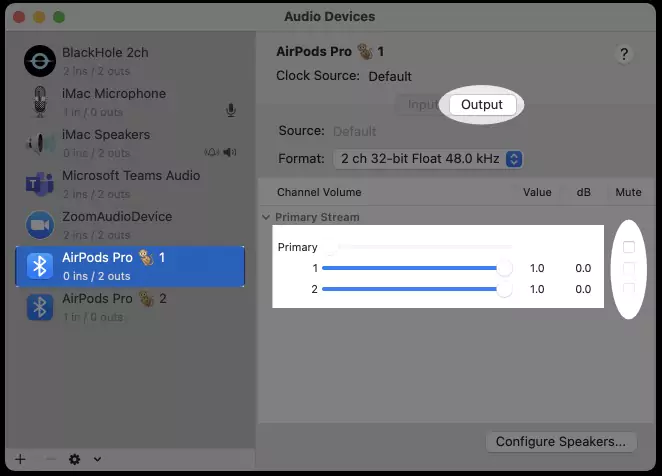
Task: Click channel 2 value 1.0 field
Action: (537, 289)
